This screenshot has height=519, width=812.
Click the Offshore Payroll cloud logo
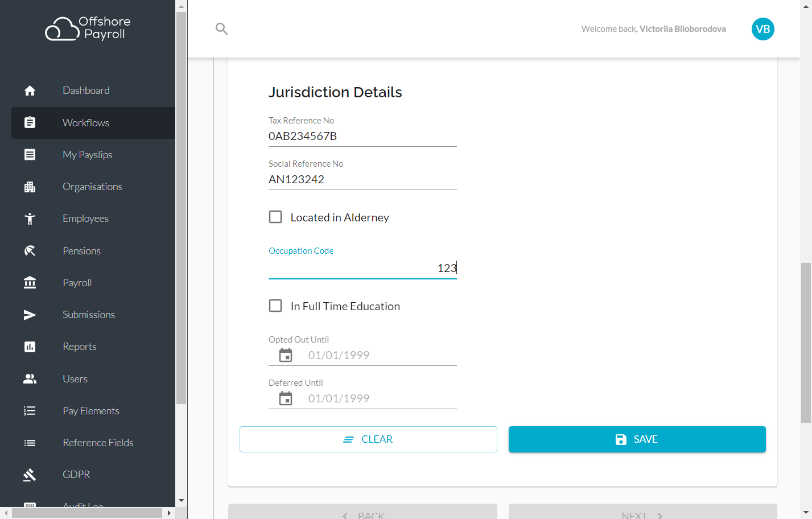tap(88, 28)
